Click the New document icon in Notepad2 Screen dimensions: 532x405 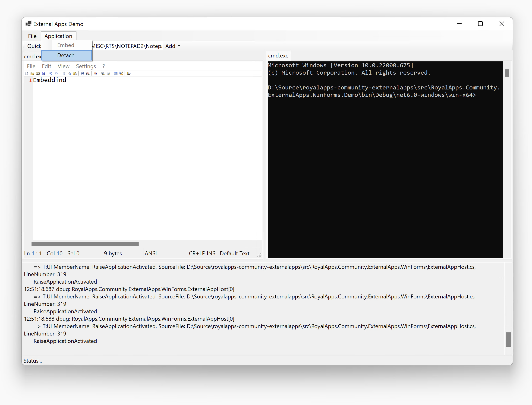click(x=27, y=73)
